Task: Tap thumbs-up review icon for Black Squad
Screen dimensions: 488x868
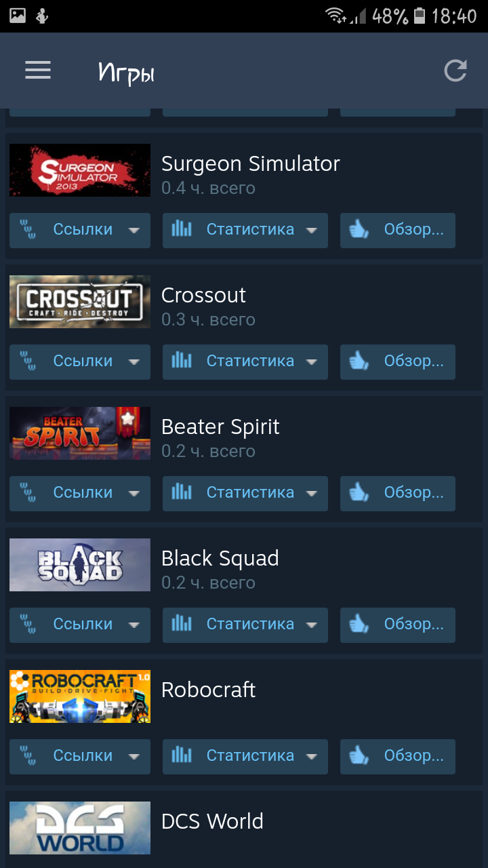Action: pyautogui.click(x=359, y=625)
